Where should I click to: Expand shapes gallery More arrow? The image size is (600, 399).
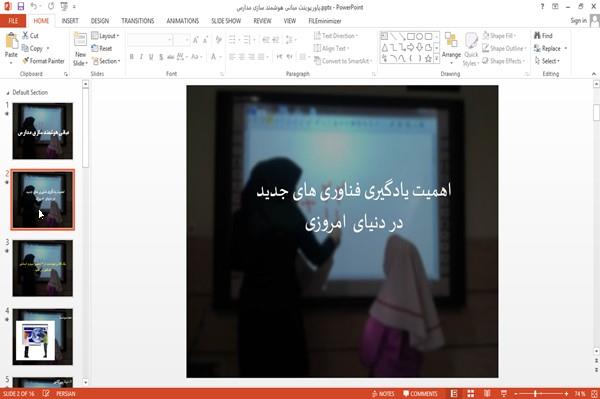click(x=436, y=59)
